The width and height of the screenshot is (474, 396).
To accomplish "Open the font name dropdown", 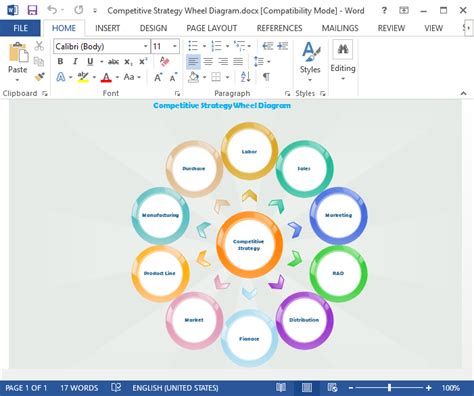I will point(146,46).
